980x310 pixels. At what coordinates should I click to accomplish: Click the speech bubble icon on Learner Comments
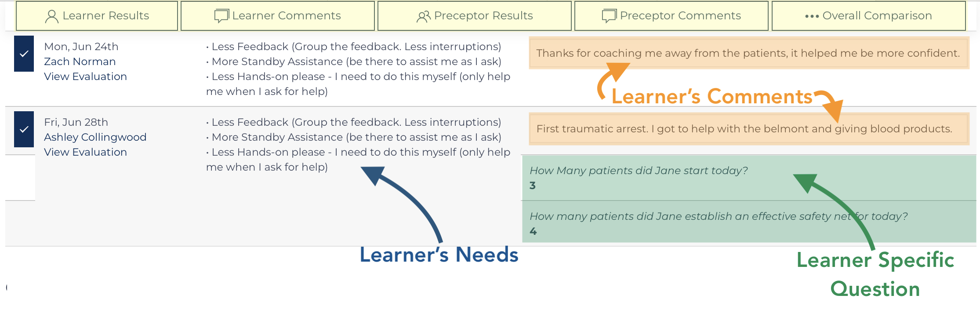click(221, 16)
